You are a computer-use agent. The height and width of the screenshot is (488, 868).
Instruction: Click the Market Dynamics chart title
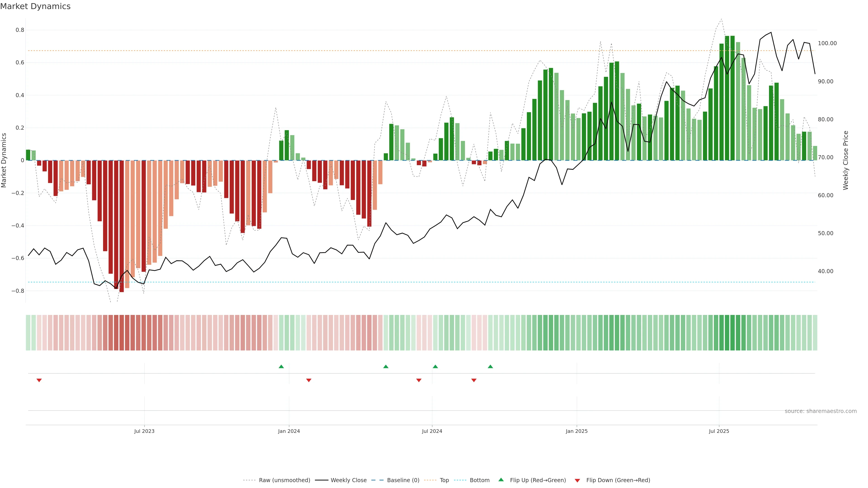point(35,6)
